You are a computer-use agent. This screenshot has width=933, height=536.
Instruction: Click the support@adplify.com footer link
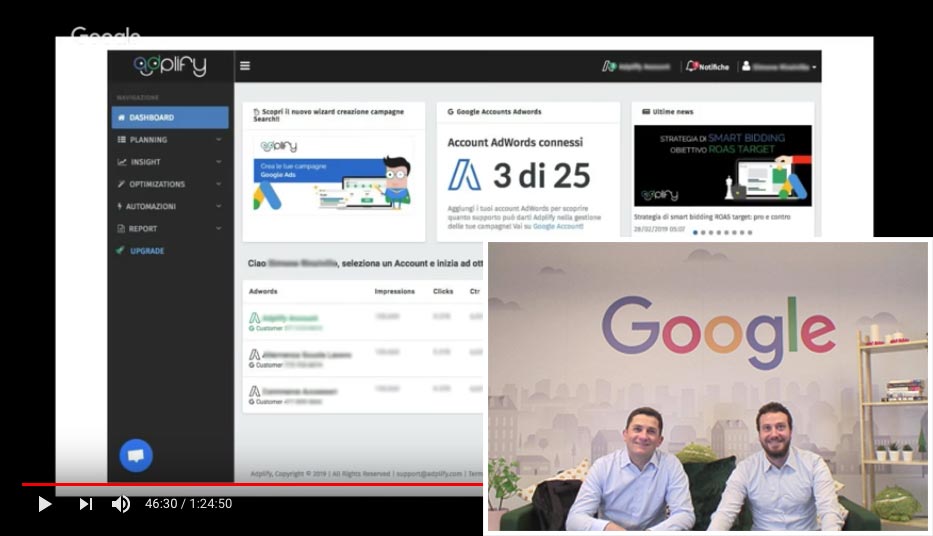click(429, 474)
